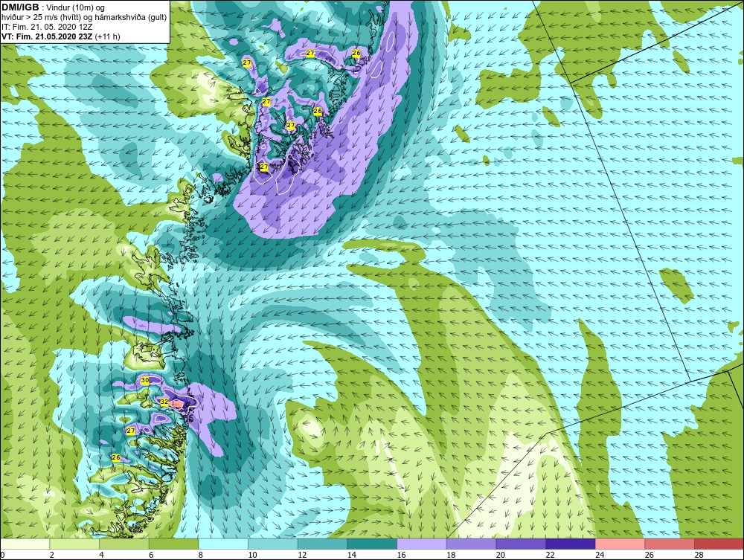Click the "VT: Fim. 21.05.2020 23Z" valid time
This screenshot has height=560, width=744.
pyautogui.click(x=48, y=36)
